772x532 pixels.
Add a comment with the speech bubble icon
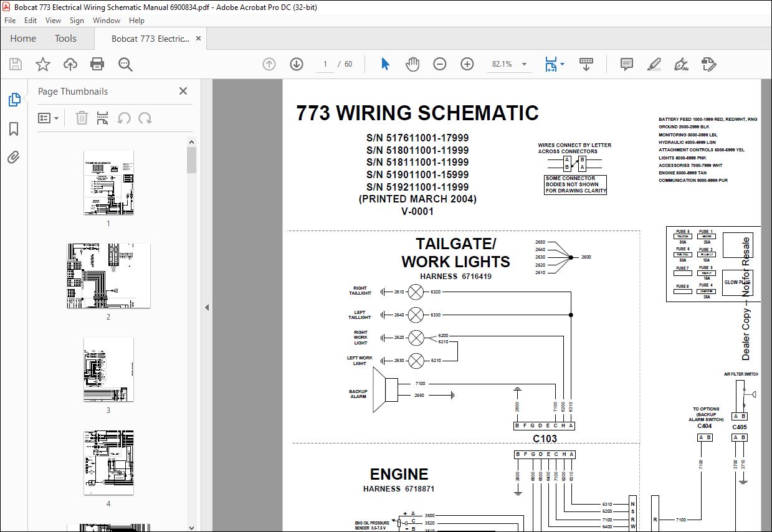pyautogui.click(x=627, y=64)
